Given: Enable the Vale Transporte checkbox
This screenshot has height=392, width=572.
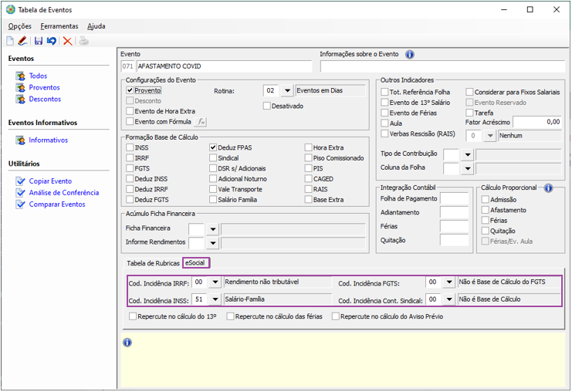Looking at the screenshot, I should point(213,189).
